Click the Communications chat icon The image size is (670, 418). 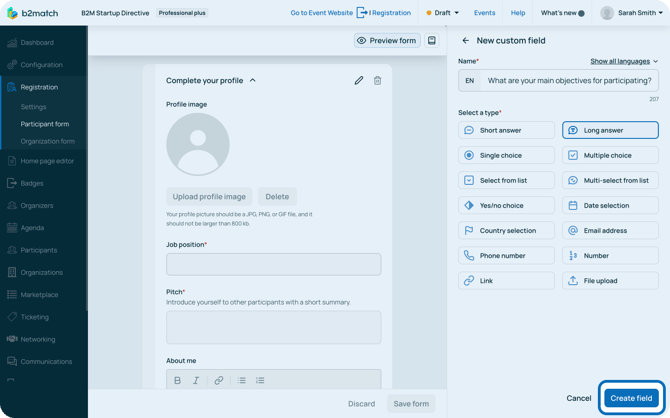pyautogui.click(x=12, y=361)
